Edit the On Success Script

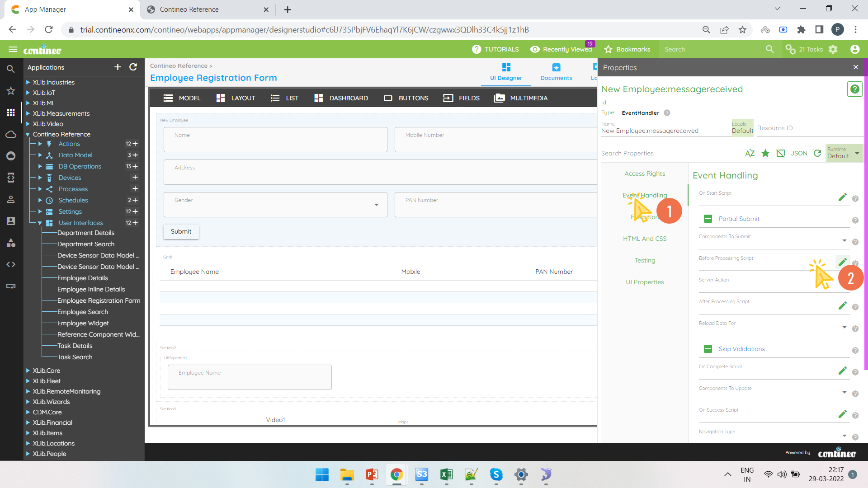[x=842, y=413]
